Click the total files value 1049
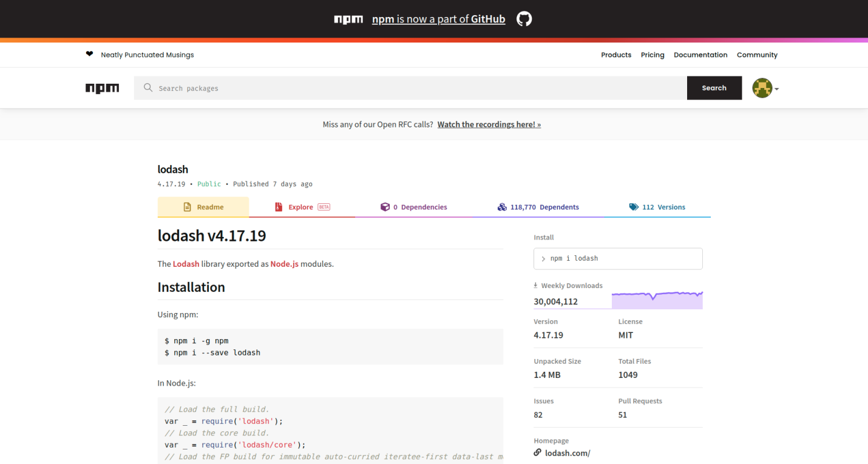 628,375
